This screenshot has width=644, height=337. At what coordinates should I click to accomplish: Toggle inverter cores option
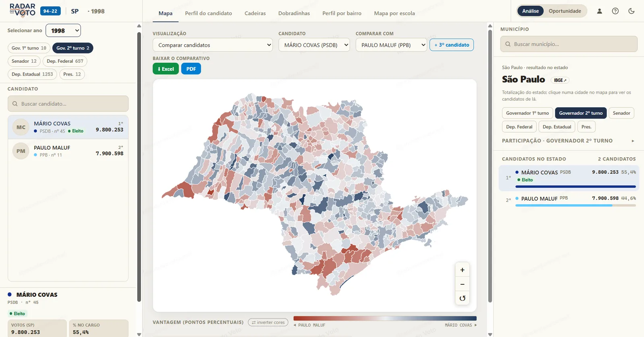click(x=268, y=322)
